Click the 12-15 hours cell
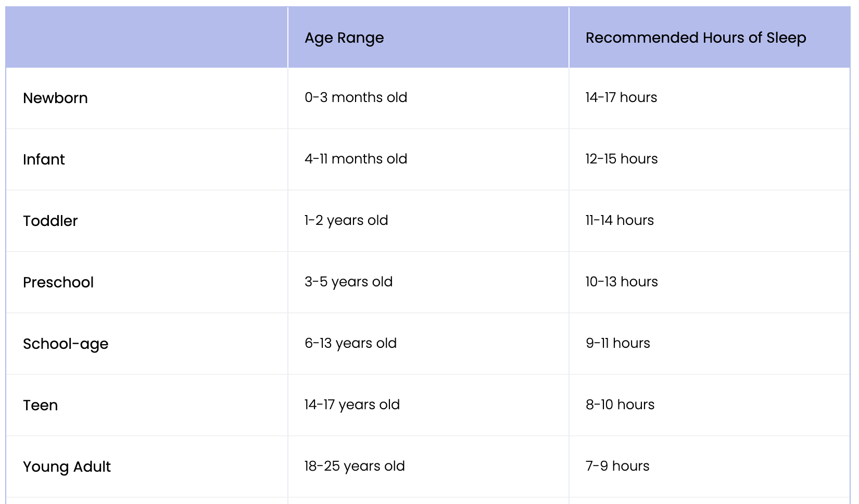The height and width of the screenshot is (504, 859). click(x=622, y=159)
